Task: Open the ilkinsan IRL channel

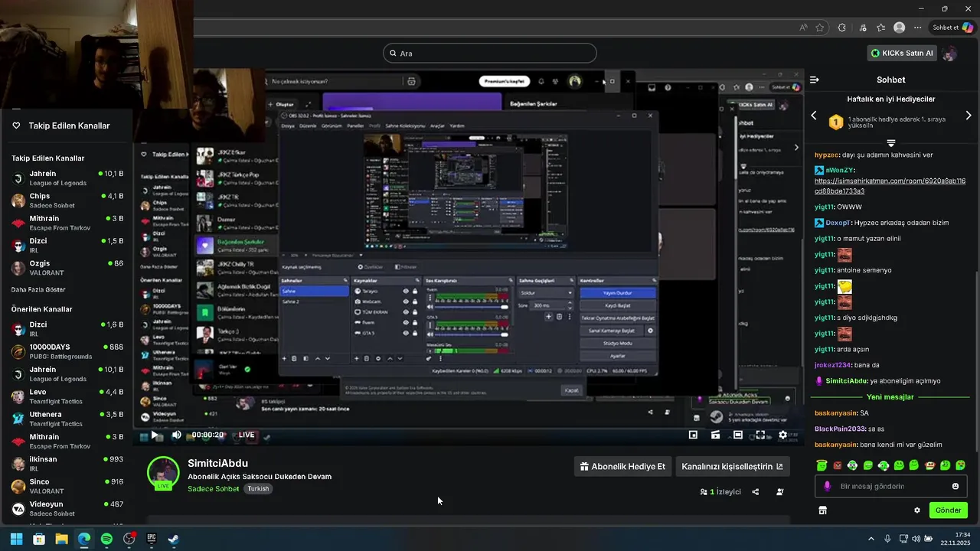Action: point(67,464)
